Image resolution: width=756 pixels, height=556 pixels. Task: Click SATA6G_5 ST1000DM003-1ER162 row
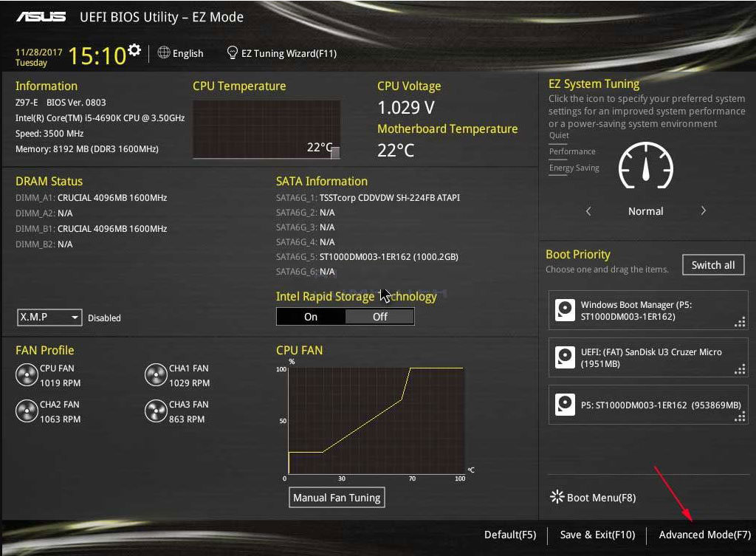coord(368,256)
